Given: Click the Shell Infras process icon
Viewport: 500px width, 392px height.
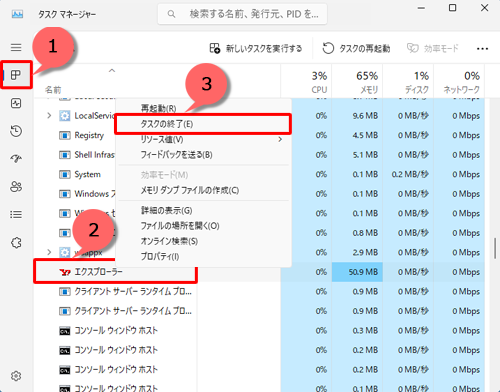Looking at the screenshot, I should coord(65,155).
